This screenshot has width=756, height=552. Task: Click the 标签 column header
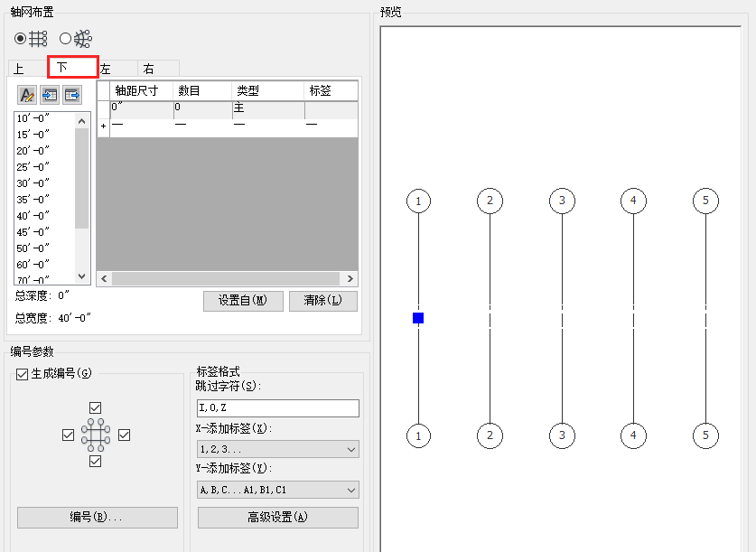pyautogui.click(x=331, y=90)
